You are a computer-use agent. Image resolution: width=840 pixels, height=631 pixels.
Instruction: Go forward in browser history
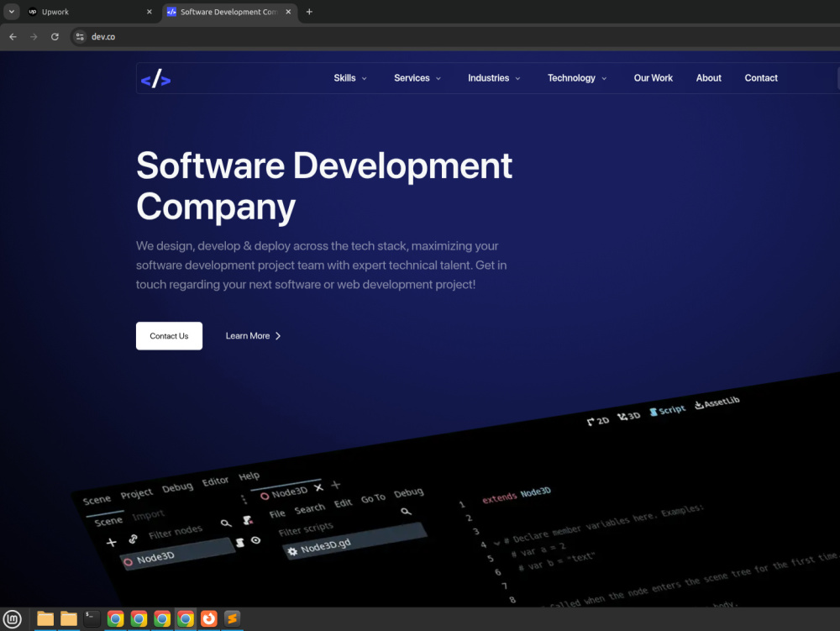coord(34,37)
